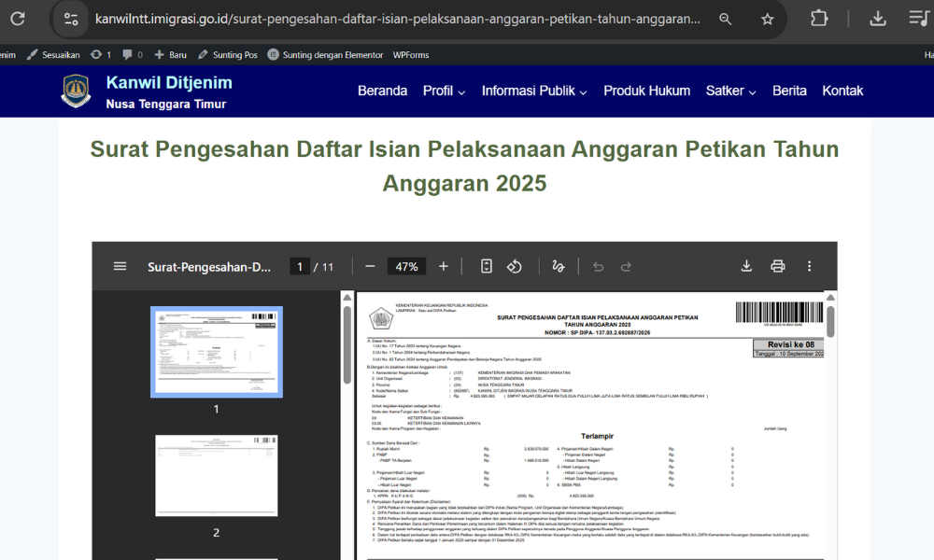Screen dimensions: 934x560
Task: Open site information icon in address bar
Action: click(x=71, y=19)
